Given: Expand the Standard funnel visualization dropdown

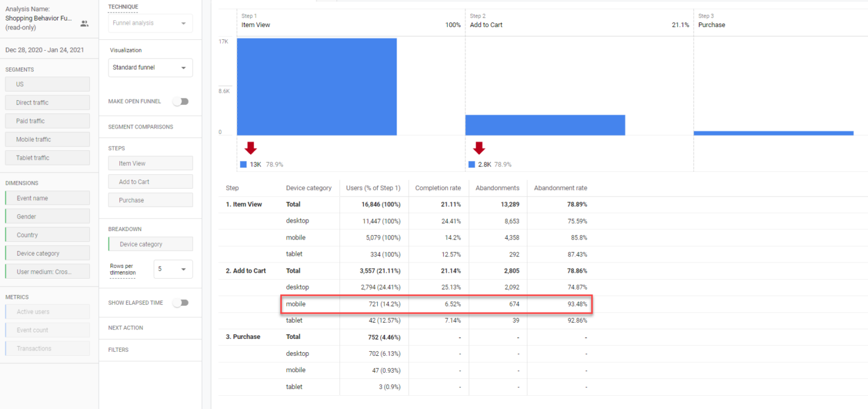Looking at the screenshot, I should 150,68.
